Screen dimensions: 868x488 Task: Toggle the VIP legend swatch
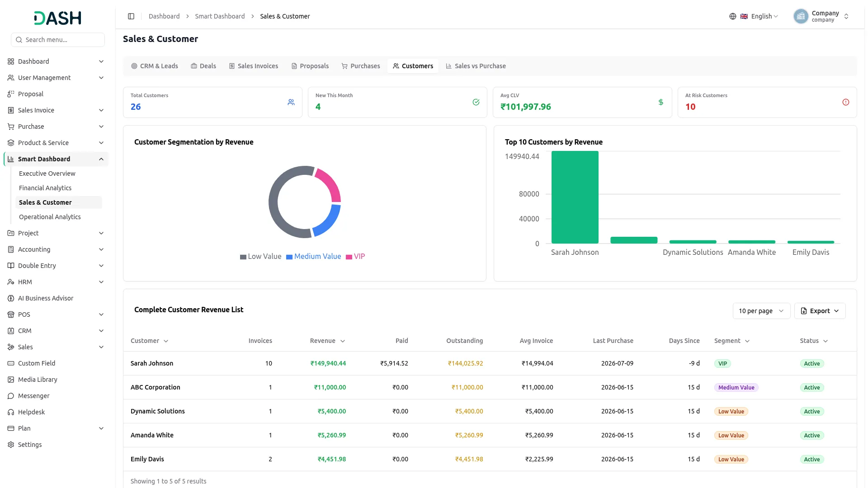349,257
